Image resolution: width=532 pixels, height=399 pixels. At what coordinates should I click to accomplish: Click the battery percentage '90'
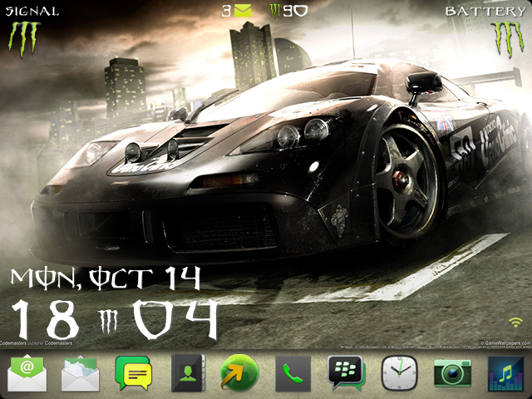pyautogui.click(x=295, y=11)
